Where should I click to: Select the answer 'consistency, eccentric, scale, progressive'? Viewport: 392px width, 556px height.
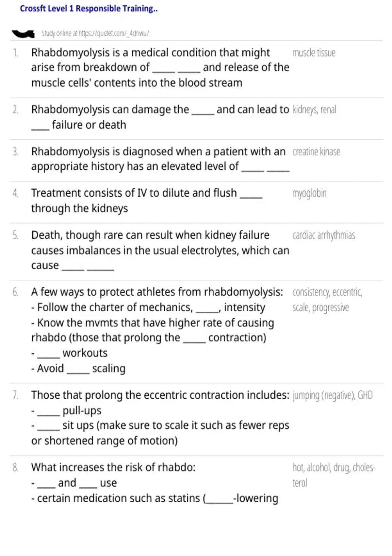point(327,300)
